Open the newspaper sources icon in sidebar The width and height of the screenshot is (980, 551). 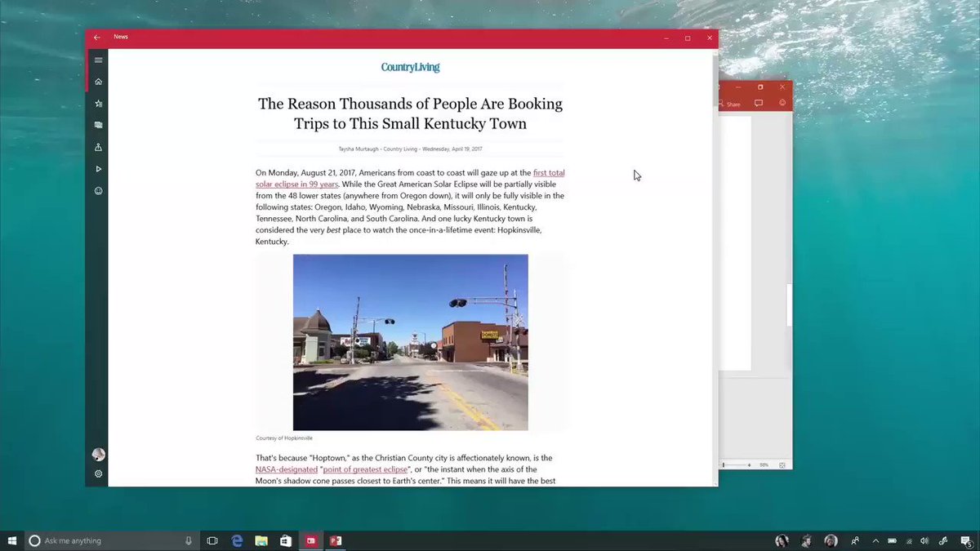pos(98,126)
